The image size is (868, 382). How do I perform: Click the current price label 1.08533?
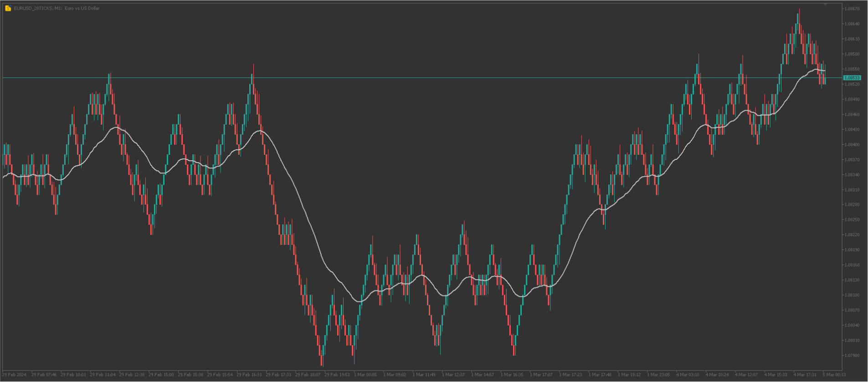(x=852, y=78)
